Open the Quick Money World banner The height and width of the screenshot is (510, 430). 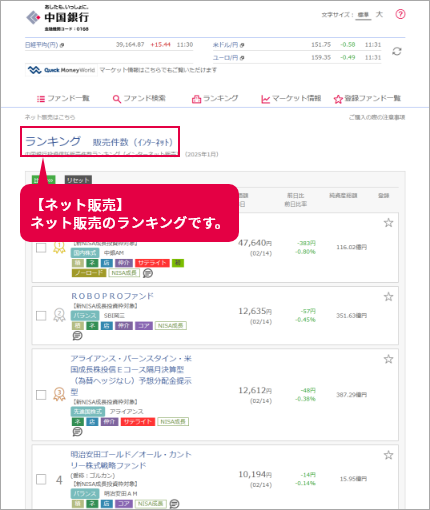click(61, 70)
